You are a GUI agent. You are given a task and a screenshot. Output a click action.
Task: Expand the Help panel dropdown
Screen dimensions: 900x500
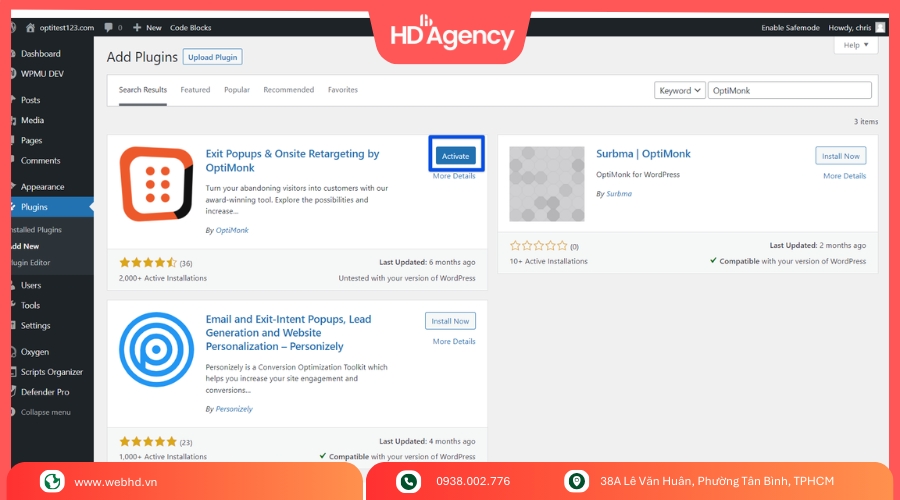click(855, 45)
